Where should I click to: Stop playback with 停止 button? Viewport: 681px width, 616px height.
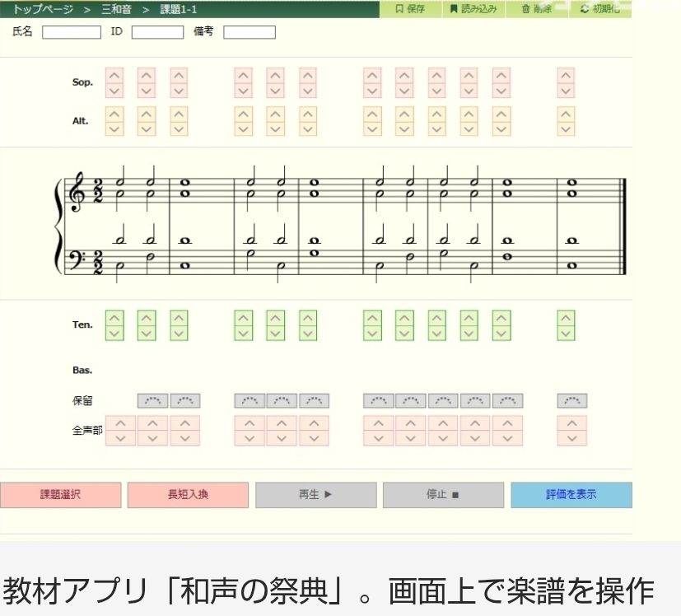[x=443, y=495]
